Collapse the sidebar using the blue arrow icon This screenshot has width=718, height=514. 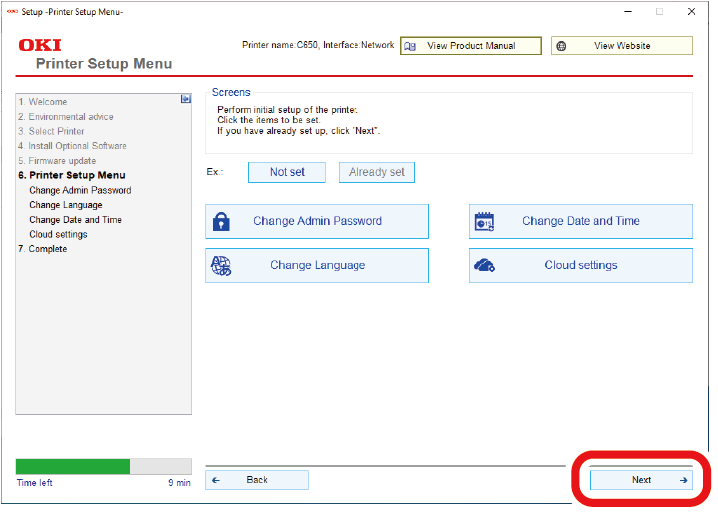185,99
